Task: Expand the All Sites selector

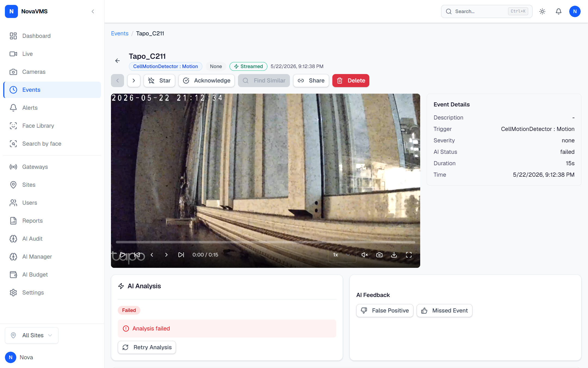Action: pos(32,335)
